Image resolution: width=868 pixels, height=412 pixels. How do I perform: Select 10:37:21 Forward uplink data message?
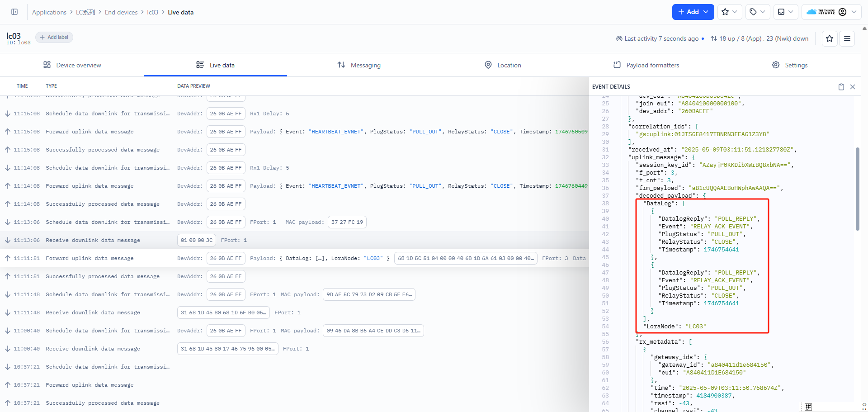[294, 385]
